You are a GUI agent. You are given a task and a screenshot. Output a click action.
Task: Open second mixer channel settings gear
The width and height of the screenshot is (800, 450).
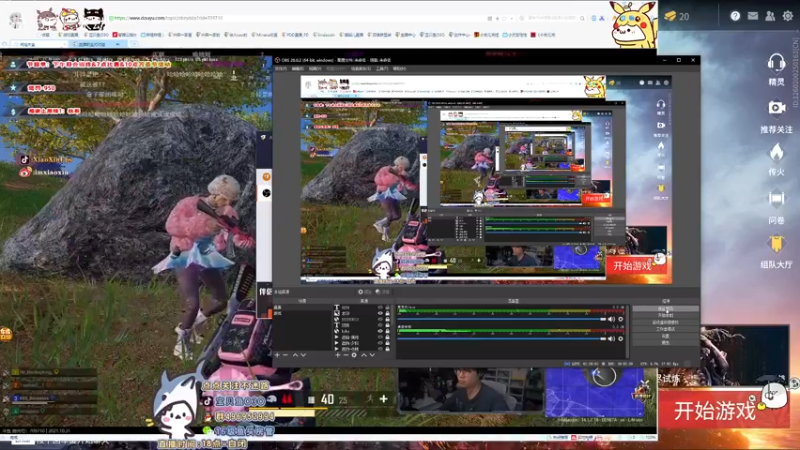(x=620, y=339)
